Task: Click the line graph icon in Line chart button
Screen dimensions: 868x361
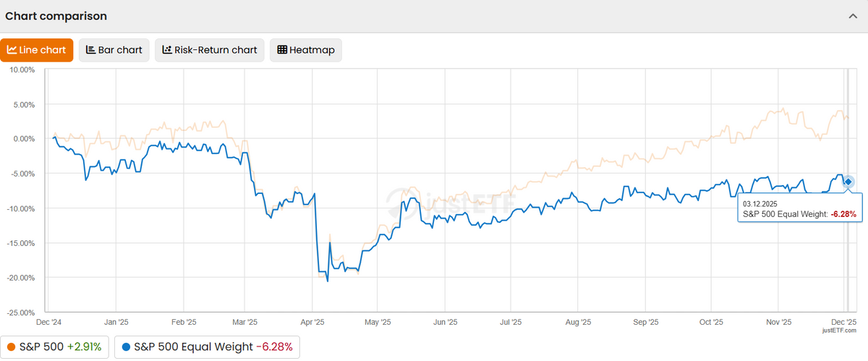Action: pyautogui.click(x=12, y=50)
